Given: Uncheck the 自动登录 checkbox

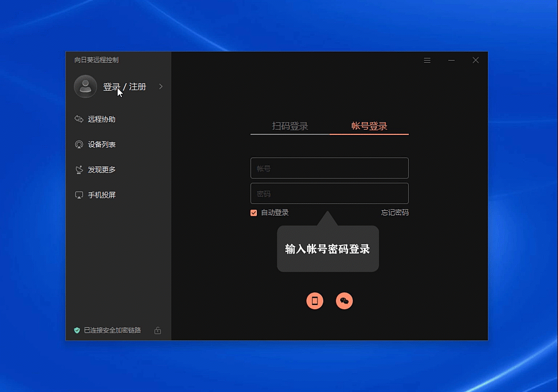Looking at the screenshot, I should click(254, 213).
